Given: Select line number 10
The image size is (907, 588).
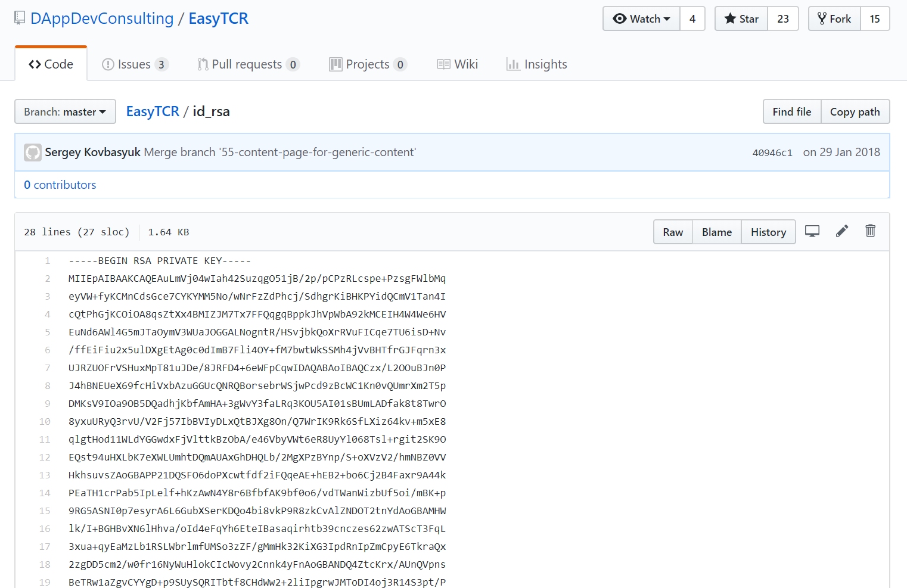Looking at the screenshot, I should [x=45, y=421].
